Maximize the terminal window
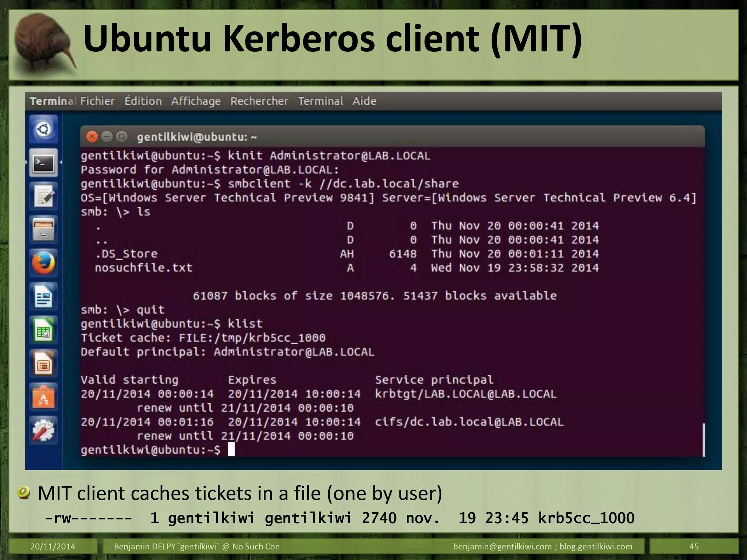 tap(122, 137)
